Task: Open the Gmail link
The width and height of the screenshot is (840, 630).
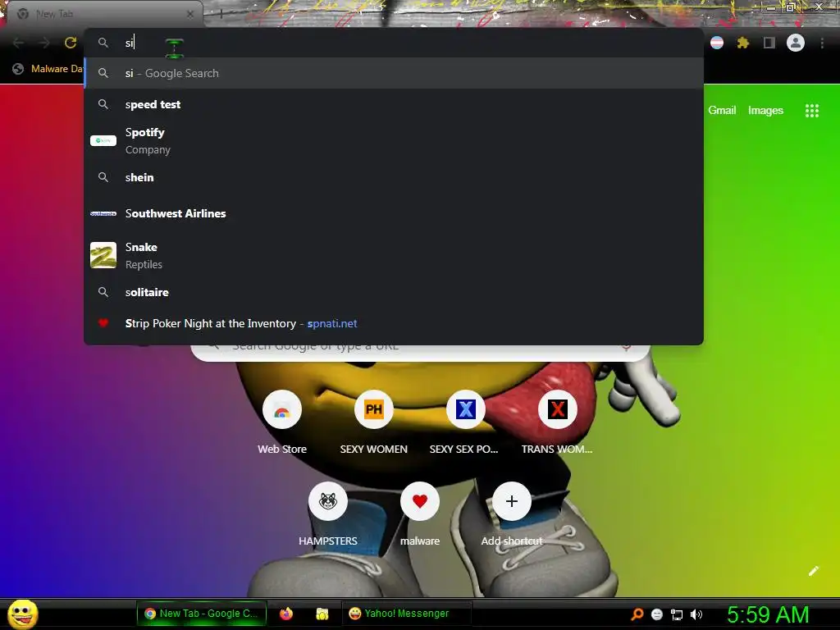Action: 722,111
